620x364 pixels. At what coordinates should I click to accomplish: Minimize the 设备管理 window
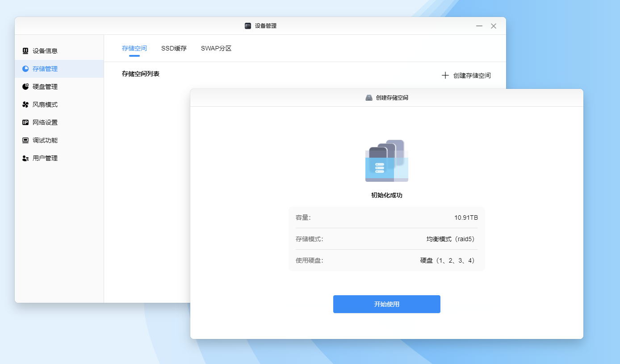479,26
